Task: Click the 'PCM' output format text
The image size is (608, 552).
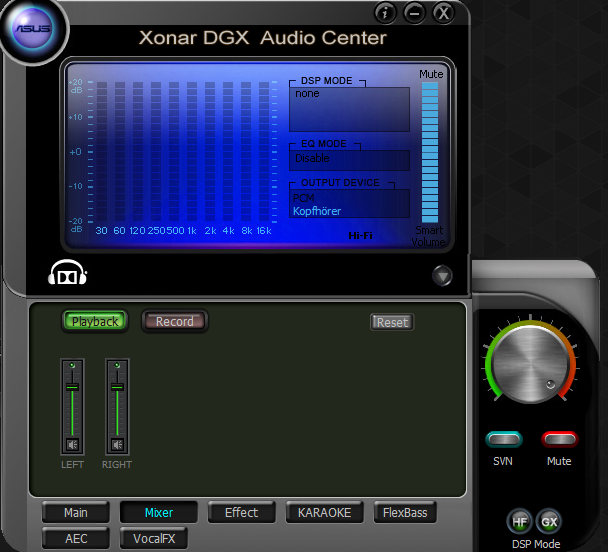Action: point(303,198)
